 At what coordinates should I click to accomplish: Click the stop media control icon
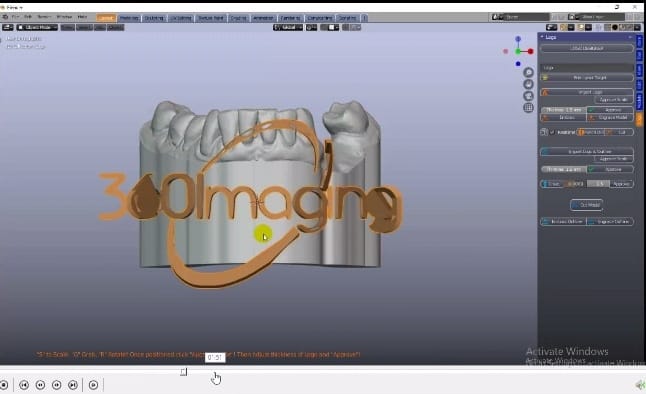[4, 385]
